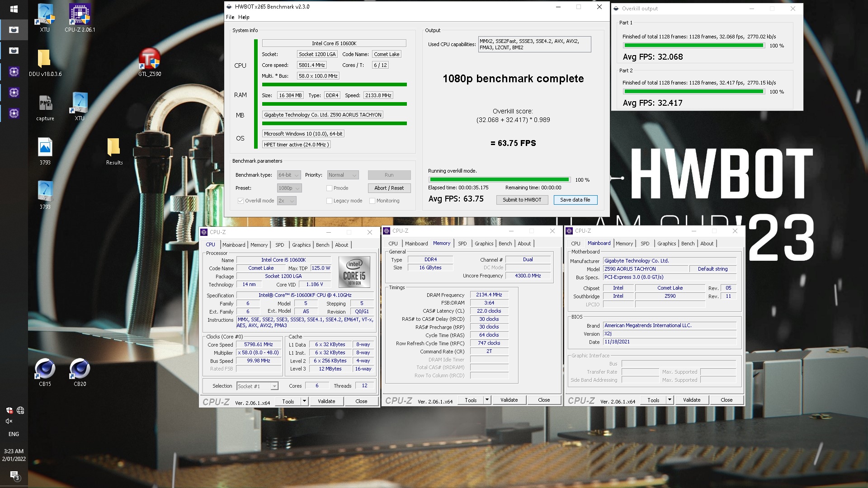Viewport: 868px width, 488px height.
Task: Open the 3793 image file icon
Action: (x=45, y=151)
